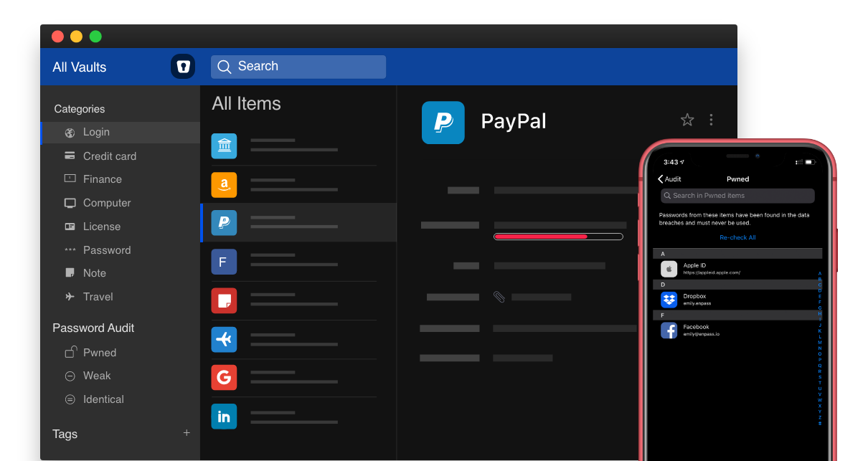Open the blue F item in All Items

click(x=224, y=262)
